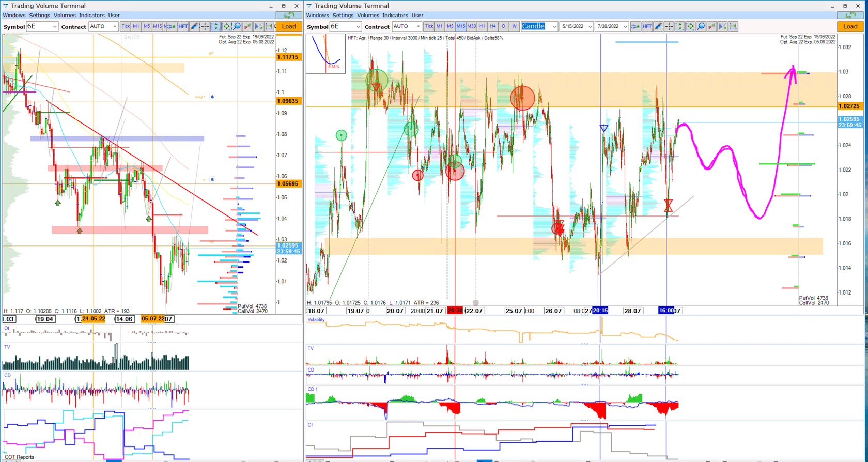The height and width of the screenshot is (462, 868).
Task: Open the Contract AUTO dropdown in right terminal
Action: click(406, 26)
